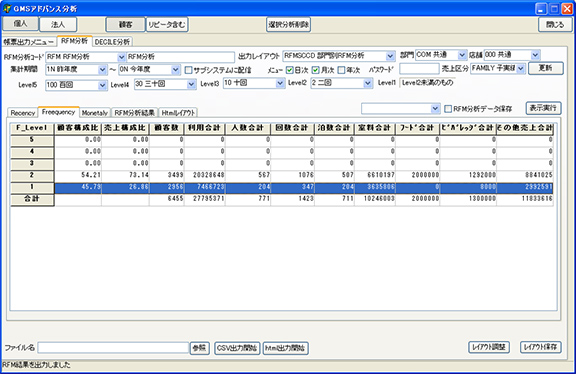Open the RFM分析コード dropdown
Viewport: 576px width, 374px height.
121,57
